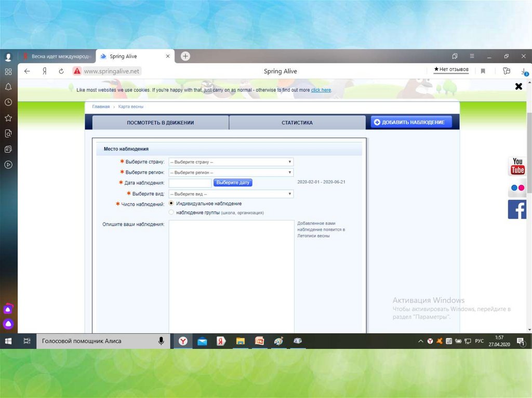532x398 pixels.
Task: Click the Опишите ваши наблюдения text area
Action: (231, 276)
